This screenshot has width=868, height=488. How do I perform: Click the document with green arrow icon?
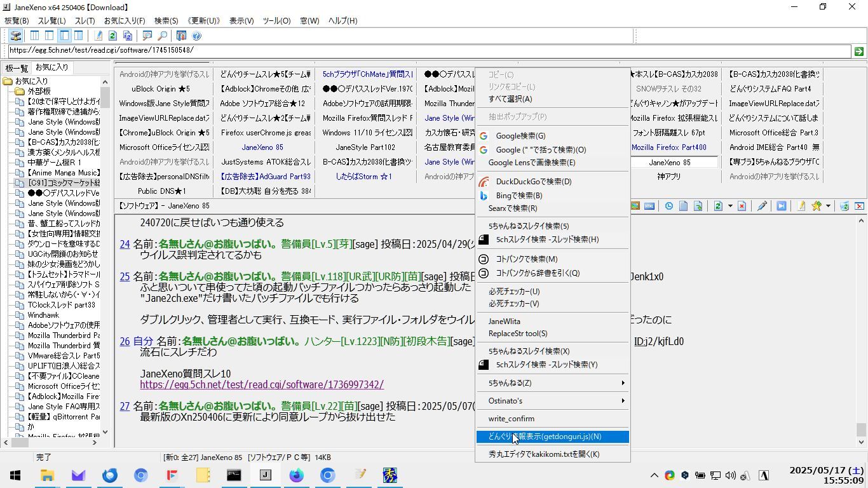pos(698,206)
